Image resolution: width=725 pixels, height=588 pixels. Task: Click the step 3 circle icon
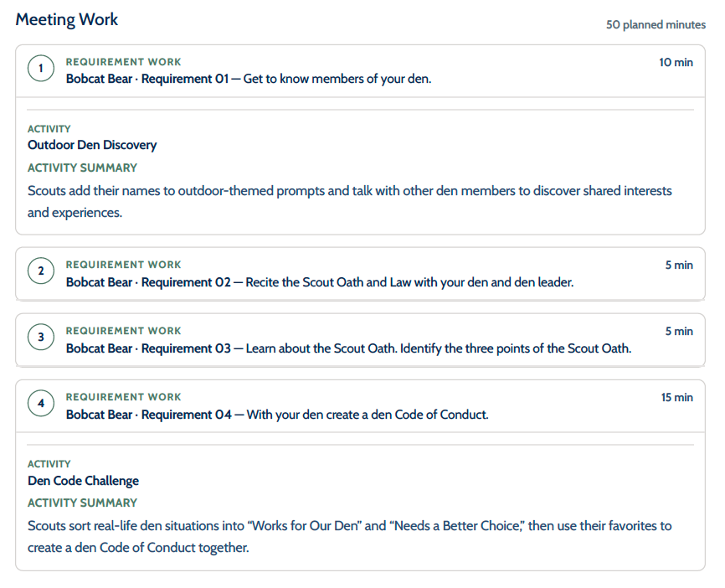click(41, 337)
